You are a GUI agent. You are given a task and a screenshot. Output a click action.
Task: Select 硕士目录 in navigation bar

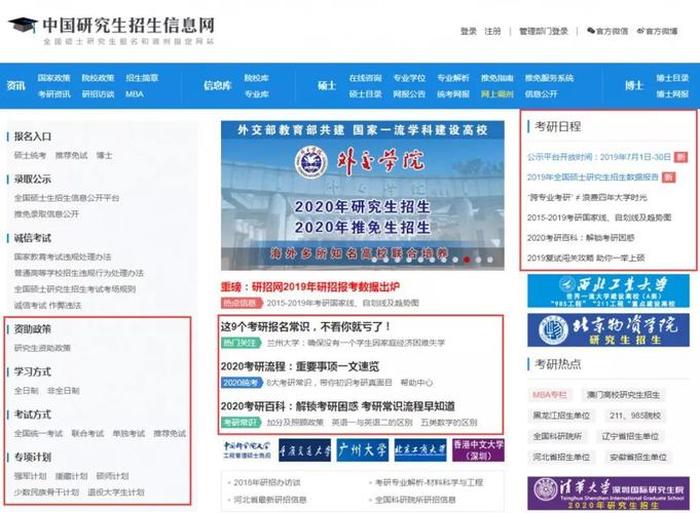365,94
